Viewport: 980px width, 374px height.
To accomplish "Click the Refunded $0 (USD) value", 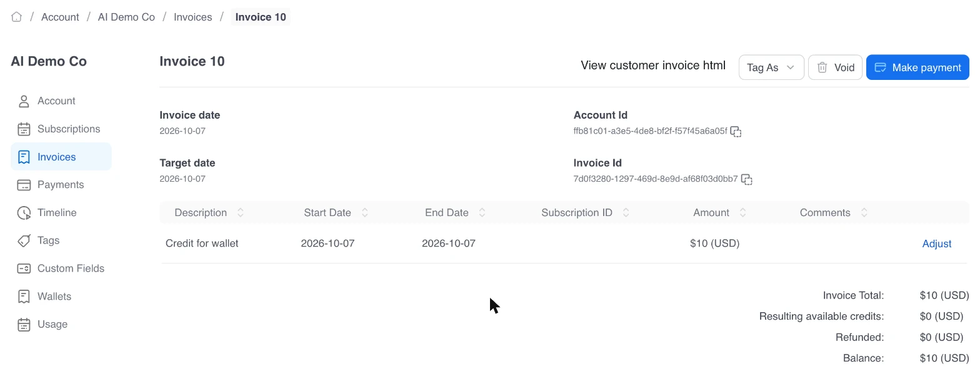I will 942,337.
